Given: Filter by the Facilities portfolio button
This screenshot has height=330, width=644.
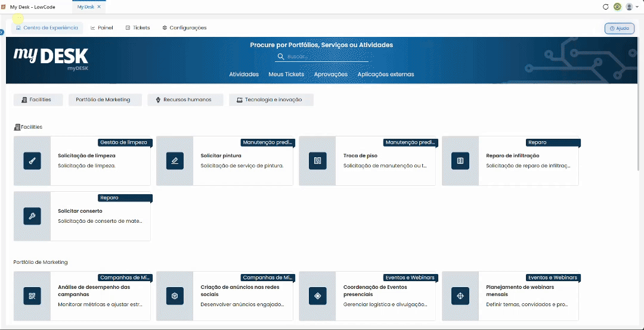Looking at the screenshot, I should (38, 99).
